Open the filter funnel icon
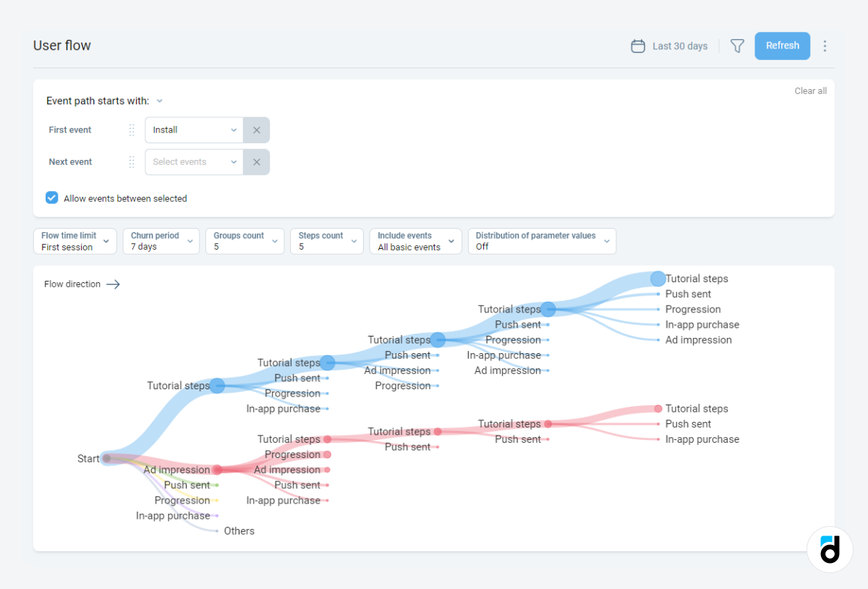 point(737,46)
